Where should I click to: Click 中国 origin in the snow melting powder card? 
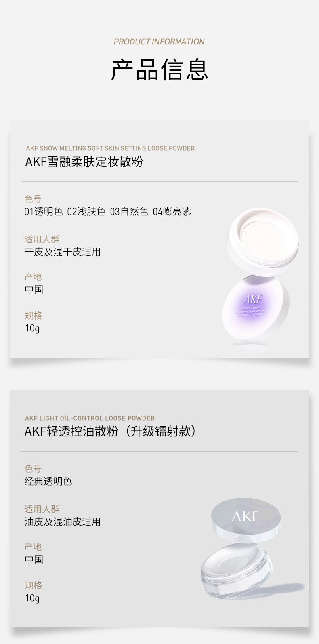coord(34,290)
